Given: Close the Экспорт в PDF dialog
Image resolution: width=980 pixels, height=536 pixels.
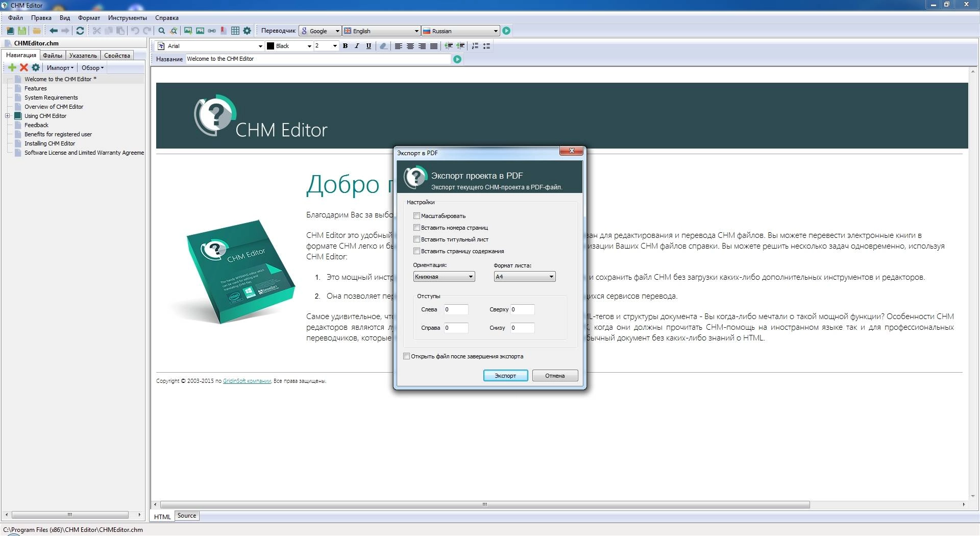Looking at the screenshot, I should (572, 151).
